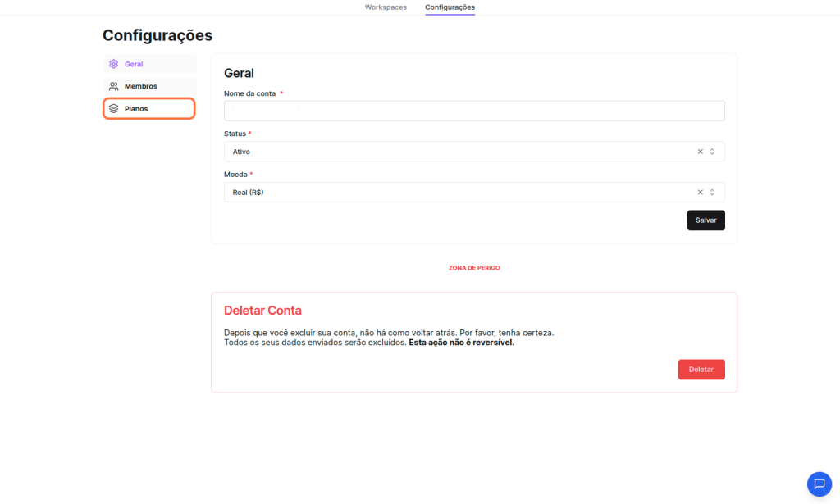Click the stacked layers icon beside Planos
Image resolution: width=840 pixels, height=504 pixels.
pos(114,108)
